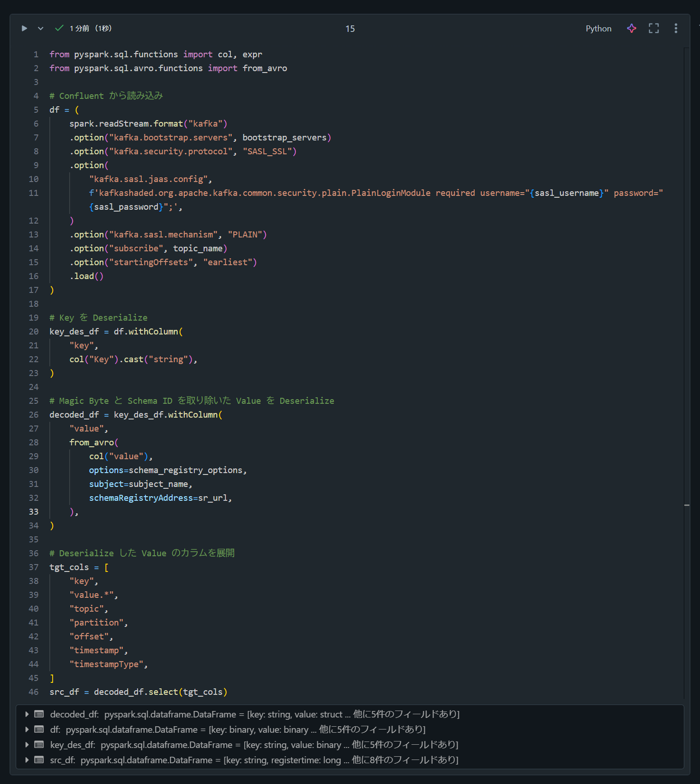Run the notebook cell with play button
The image size is (700, 784).
click(24, 29)
